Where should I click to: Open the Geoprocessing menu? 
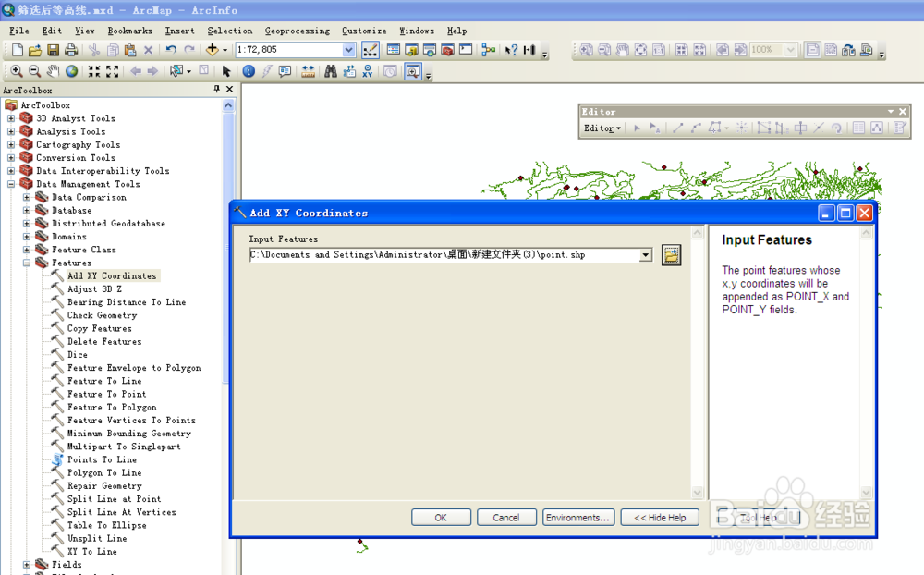298,31
